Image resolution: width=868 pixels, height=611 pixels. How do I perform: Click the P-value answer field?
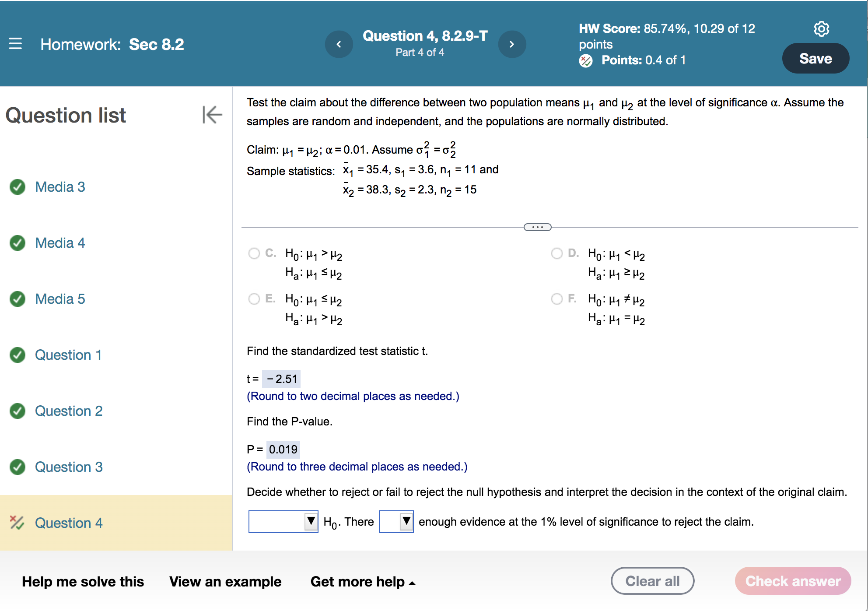pyautogui.click(x=283, y=449)
